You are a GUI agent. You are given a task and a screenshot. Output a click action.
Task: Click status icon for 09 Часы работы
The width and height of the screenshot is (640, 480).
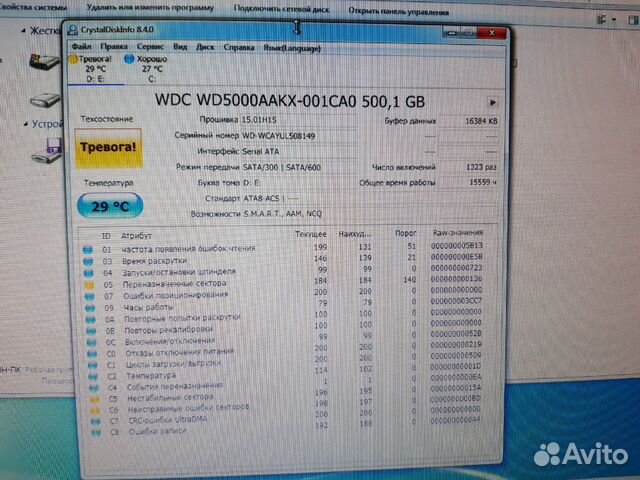point(90,308)
